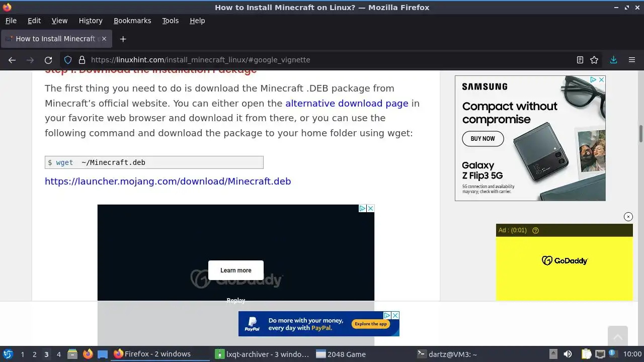Go forward with the greyed-out forward arrow
644x362 pixels.
(x=30, y=60)
